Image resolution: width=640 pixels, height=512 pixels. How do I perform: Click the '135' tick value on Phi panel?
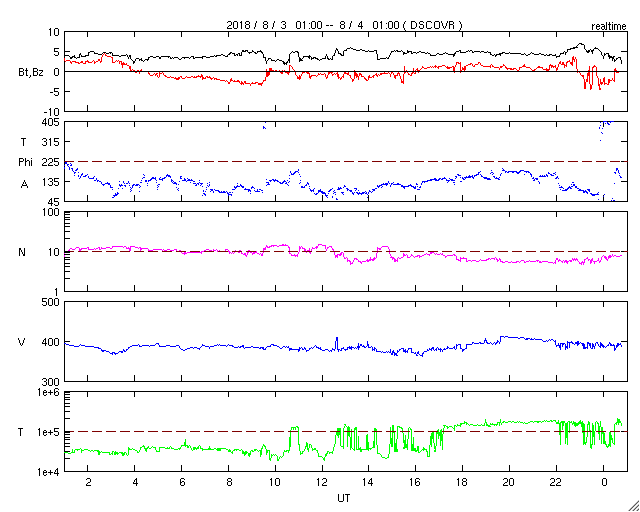click(51, 182)
